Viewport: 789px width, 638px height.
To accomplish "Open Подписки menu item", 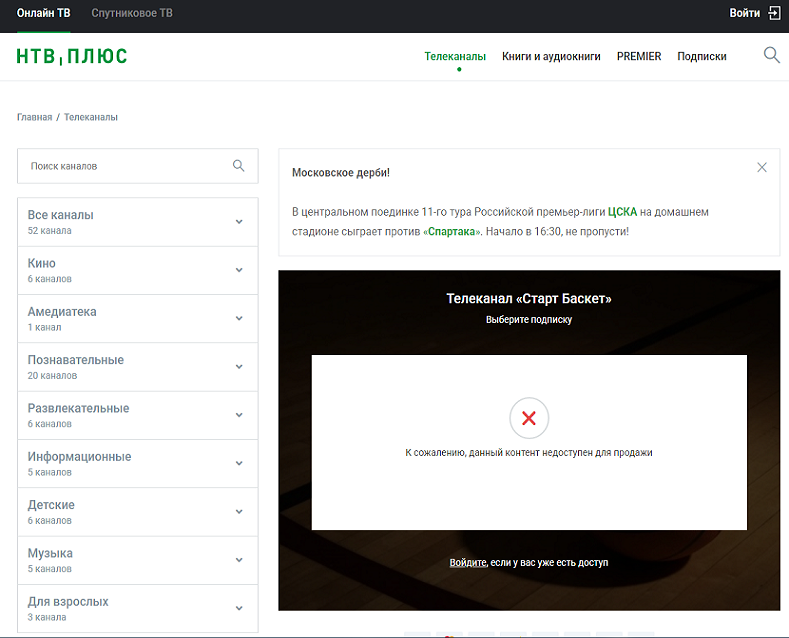I will (702, 56).
